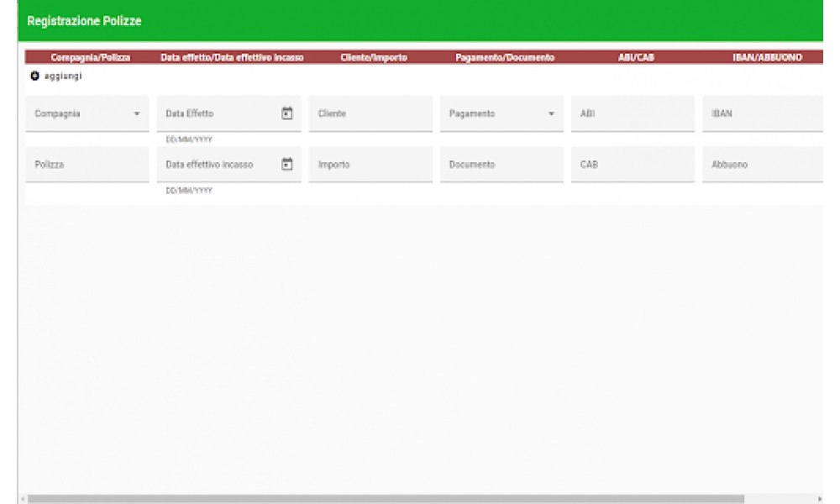Click the ABI/CAB column header
Image resolution: width=840 pixels, height=504 pixels.
636,57
